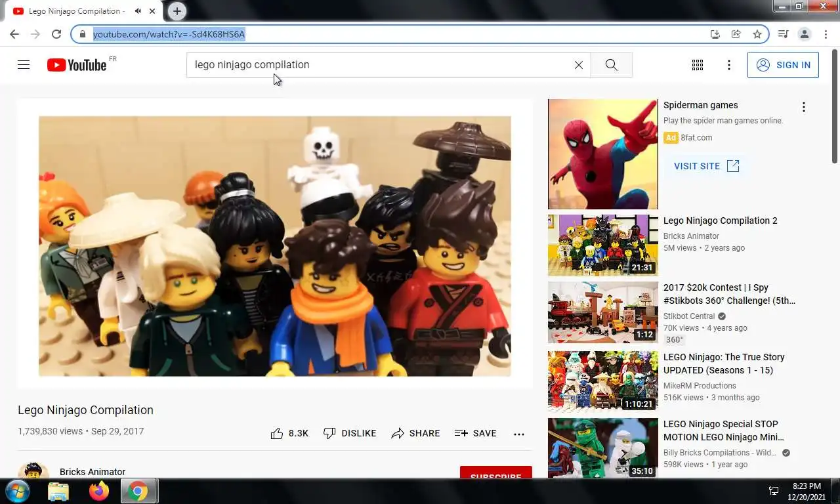840x504 pixels.
Task: Open Chrome profile avatar
Action: click(x=805, y=34)
